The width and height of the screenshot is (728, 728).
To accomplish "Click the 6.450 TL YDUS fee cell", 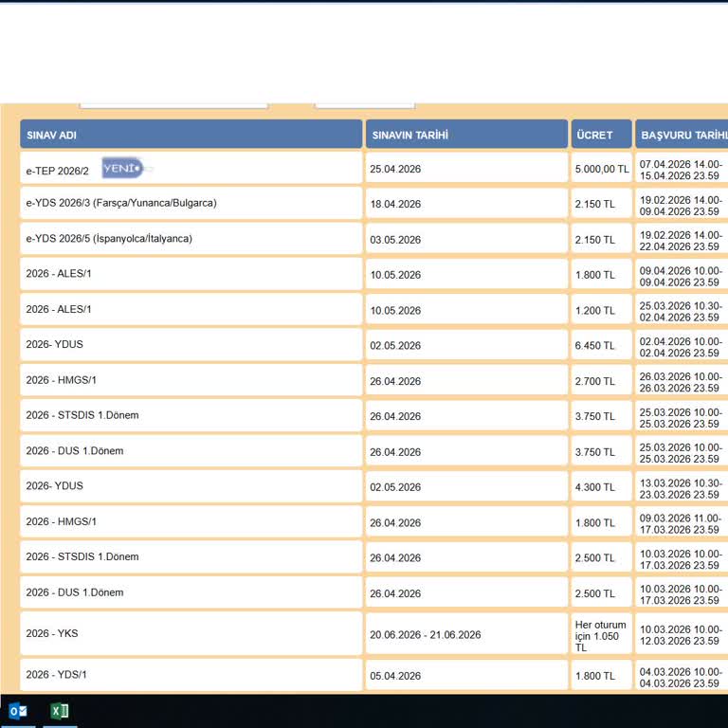I will [x=594, y=346].
